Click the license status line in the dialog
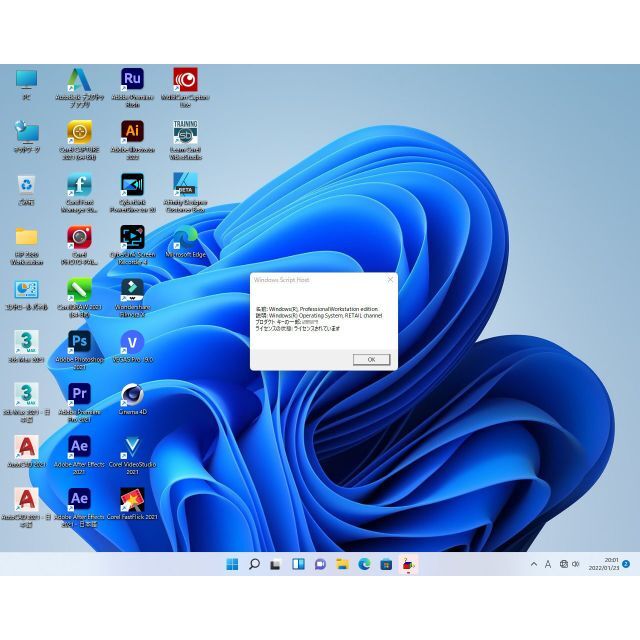The image size is (640, 640). tap(298, 328)
